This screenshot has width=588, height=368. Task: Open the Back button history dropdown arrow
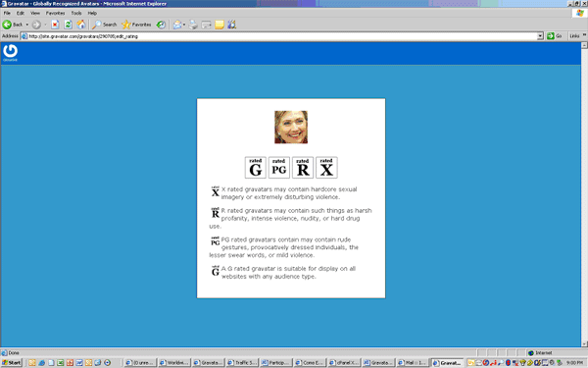(27, 25)
